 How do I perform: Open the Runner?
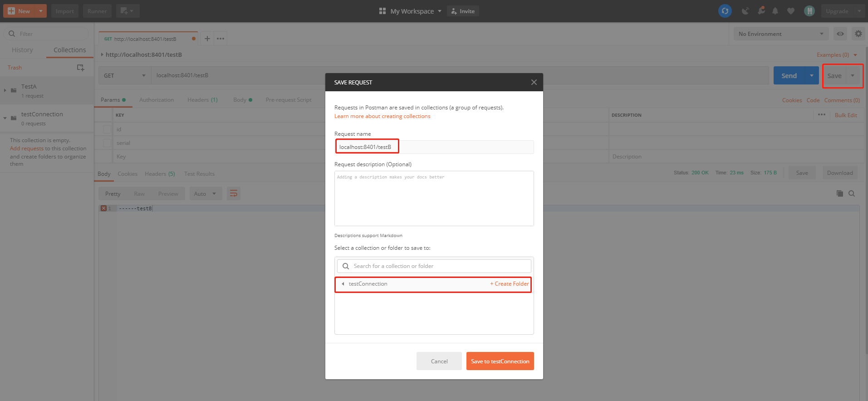pos(97,11)
